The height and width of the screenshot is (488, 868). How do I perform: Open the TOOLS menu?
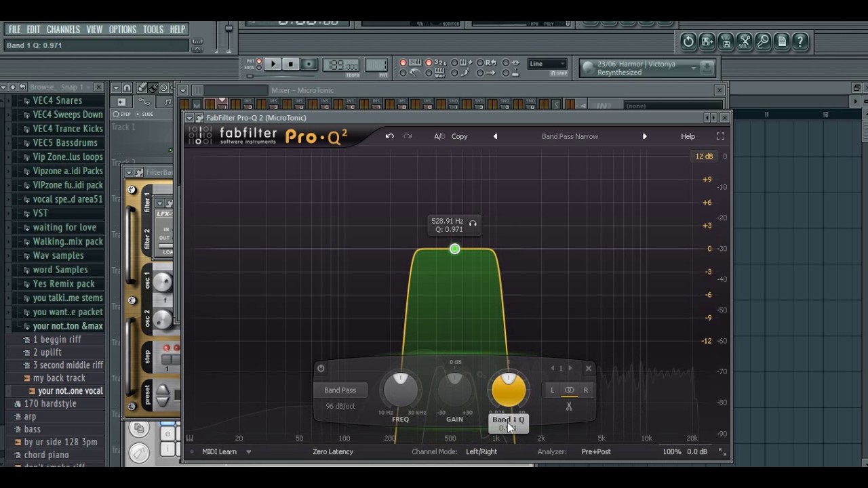click(153, 29)
